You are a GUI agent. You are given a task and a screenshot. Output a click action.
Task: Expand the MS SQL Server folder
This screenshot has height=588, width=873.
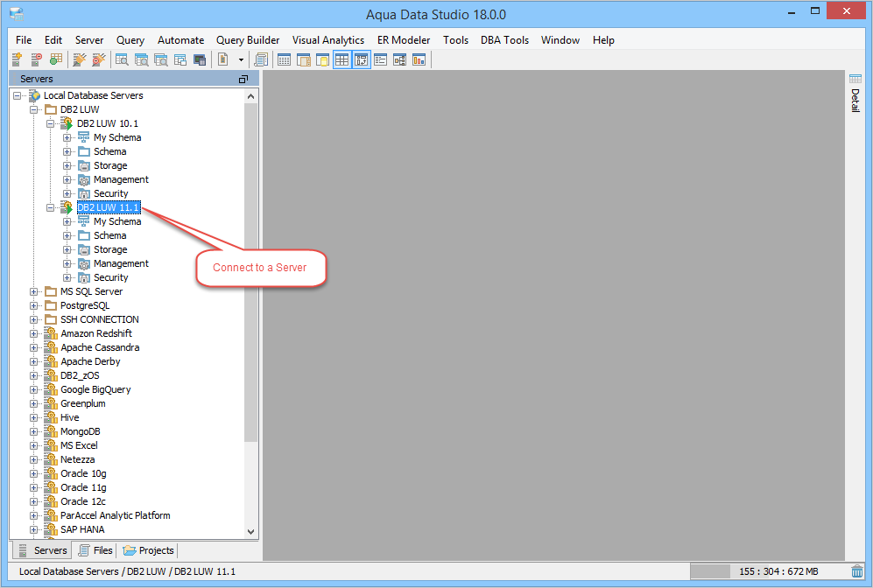[34, 291]
